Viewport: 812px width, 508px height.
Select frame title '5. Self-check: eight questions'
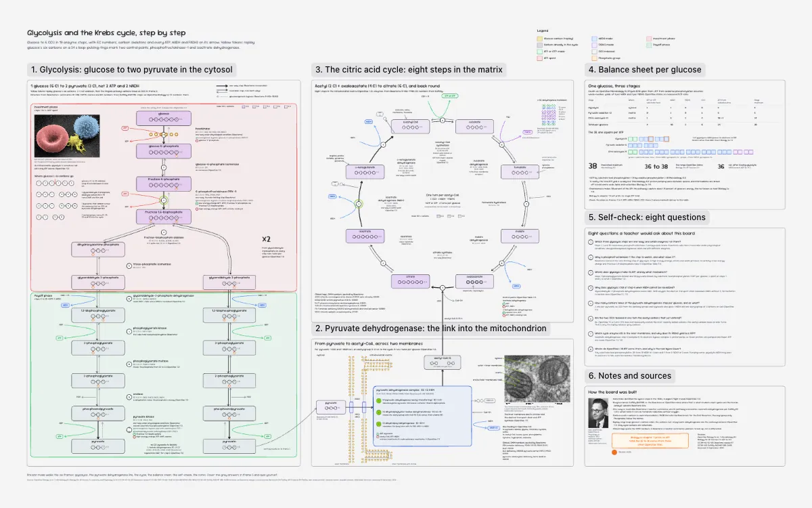click(x=647, y=217)
